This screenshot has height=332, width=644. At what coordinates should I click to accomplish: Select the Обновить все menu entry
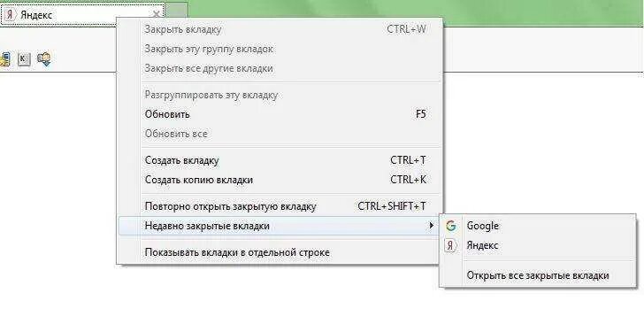point(280,134)
